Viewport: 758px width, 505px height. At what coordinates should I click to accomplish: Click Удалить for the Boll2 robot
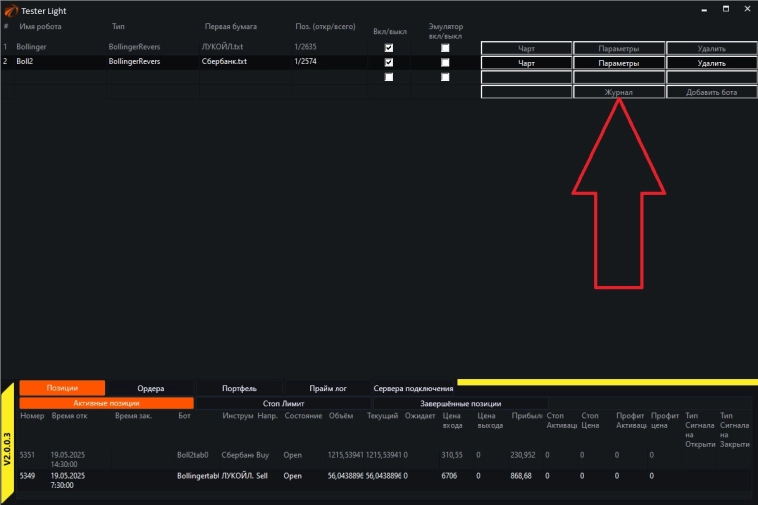tap(712, 63)
